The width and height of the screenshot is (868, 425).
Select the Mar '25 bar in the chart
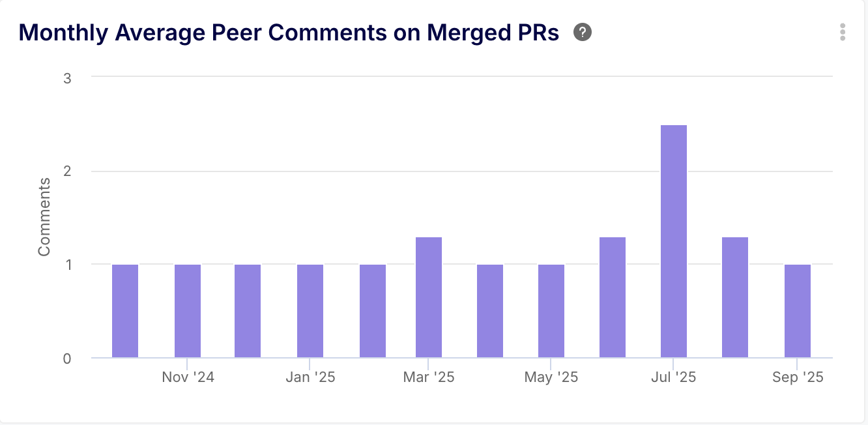(x=429, y=297)
